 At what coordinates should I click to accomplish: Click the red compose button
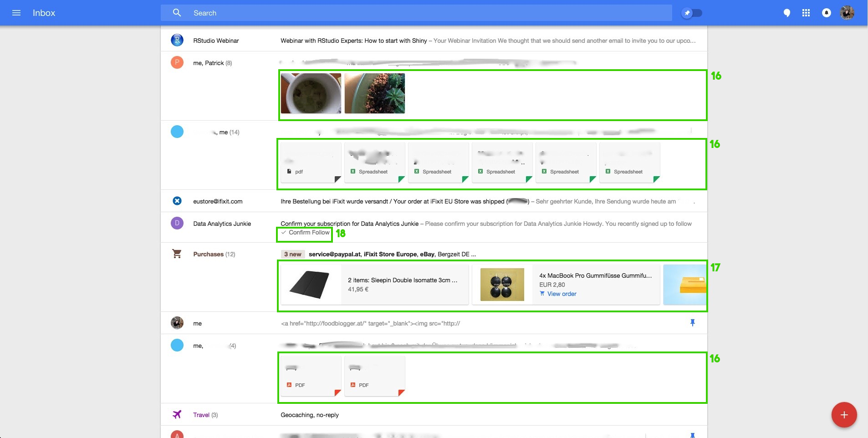844,415
